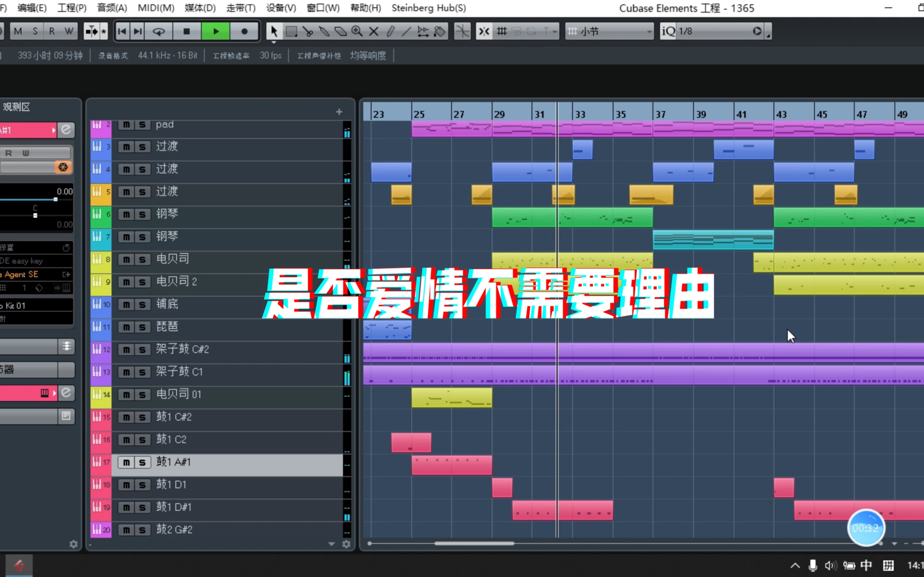
Task: Solo the 琵琶 track
Action: 142,327
